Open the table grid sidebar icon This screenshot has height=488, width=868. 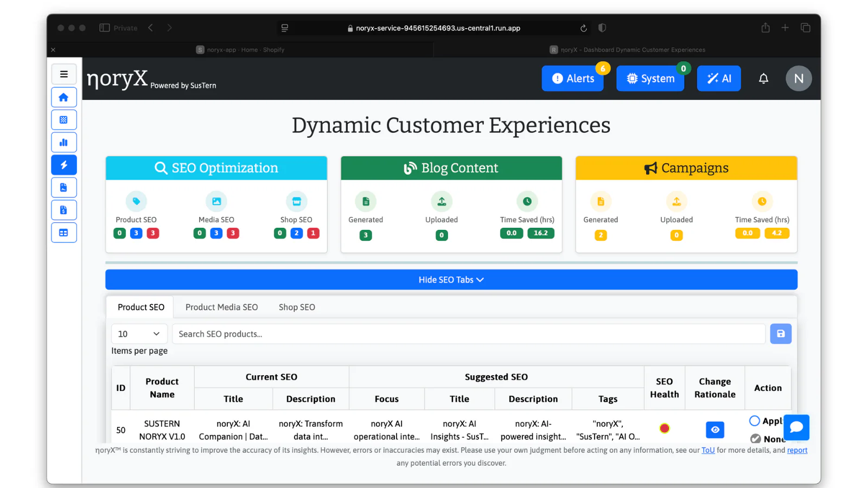(63, 233)
